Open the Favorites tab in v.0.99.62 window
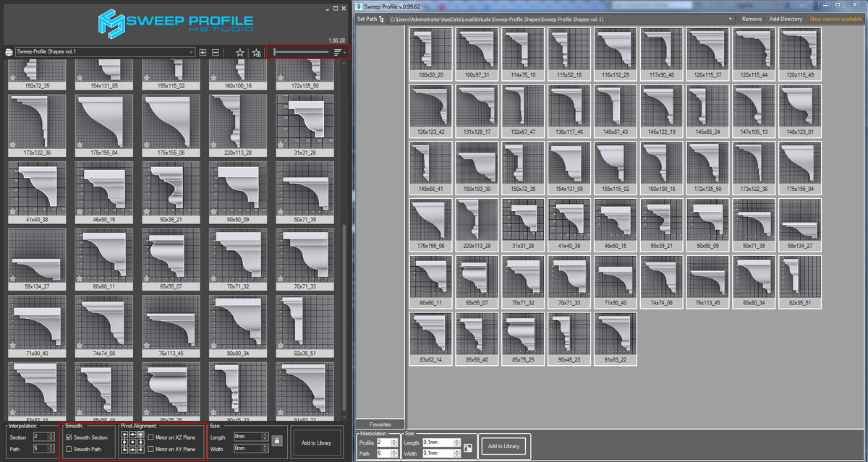Screen dimensions: 868x462 (x=380, y=424)
